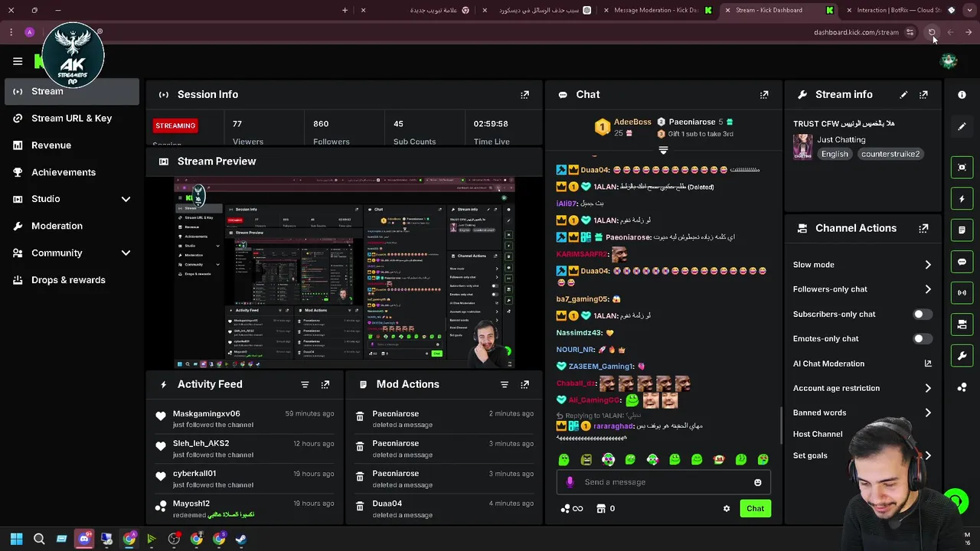Edit Stream info with the pencil icon
This screenshot has height=551, width=980.
pyautogui.click(x=903, y=94)
